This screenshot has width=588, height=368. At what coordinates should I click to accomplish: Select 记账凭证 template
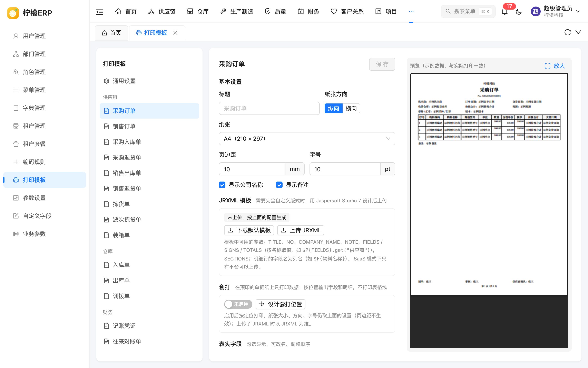[149, 326]
